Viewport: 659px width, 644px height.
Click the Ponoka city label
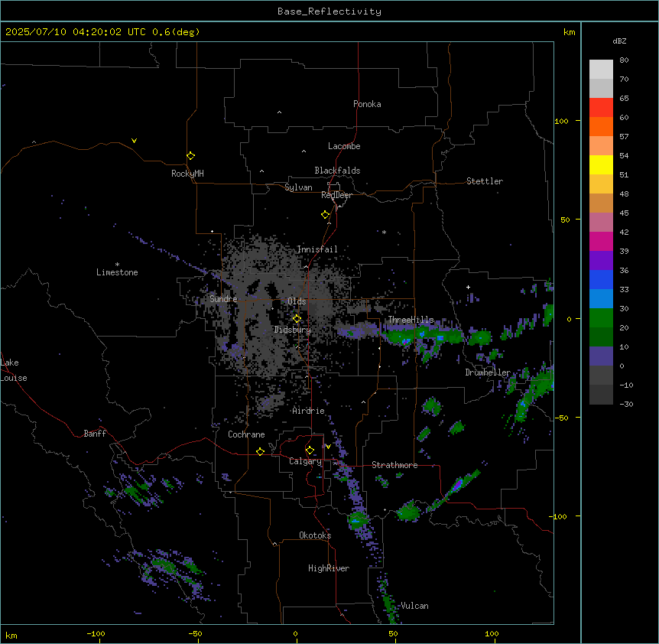[x=367, y=104]
